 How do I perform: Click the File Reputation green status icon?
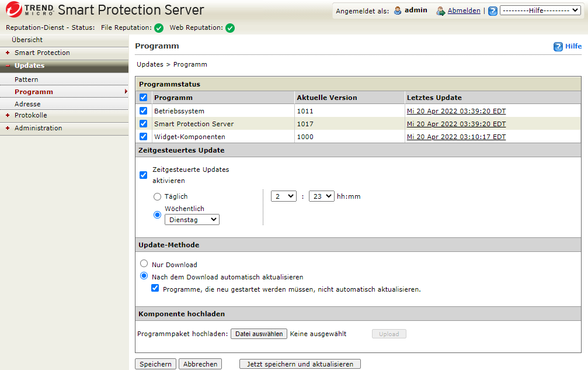(159, 28)
